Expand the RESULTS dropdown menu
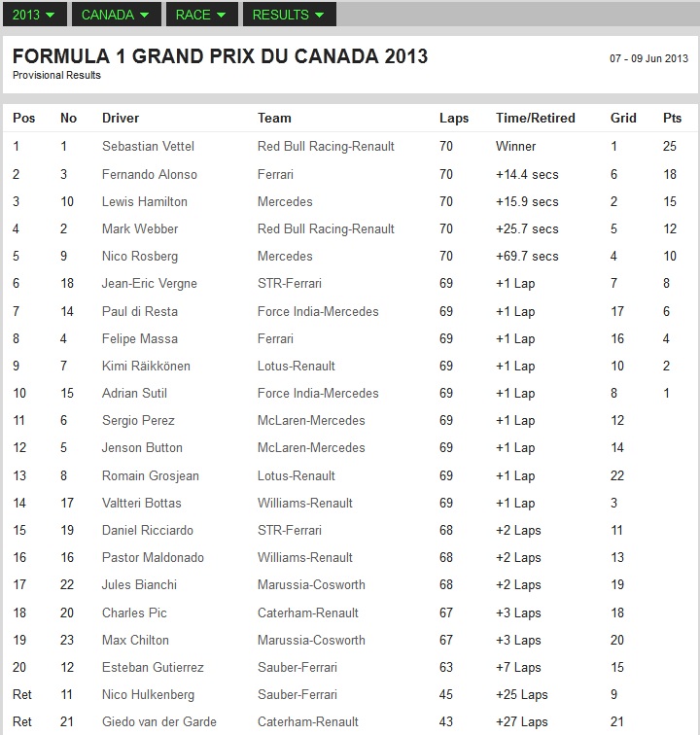700x735 pixels. click(290, 15)
